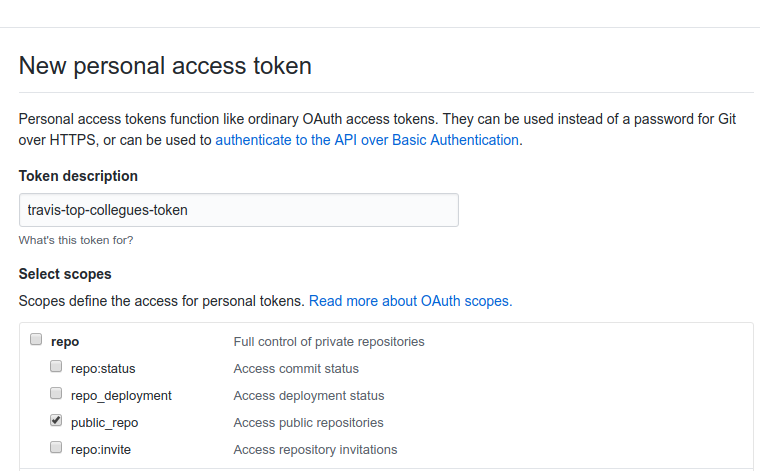Click 'Full control of private repositories' description
This screenshot has width=760, height=471.
tap(328, 342)
